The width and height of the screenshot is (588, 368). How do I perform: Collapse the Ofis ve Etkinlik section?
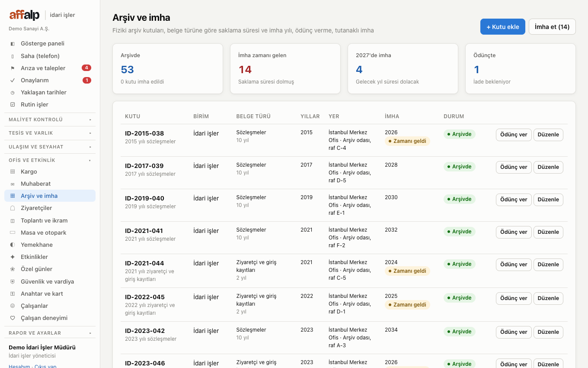coord(50,160)
